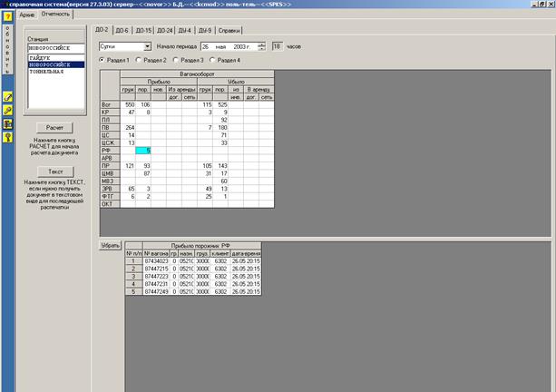Click the '№ вагона' column header

tap(156, 254)
